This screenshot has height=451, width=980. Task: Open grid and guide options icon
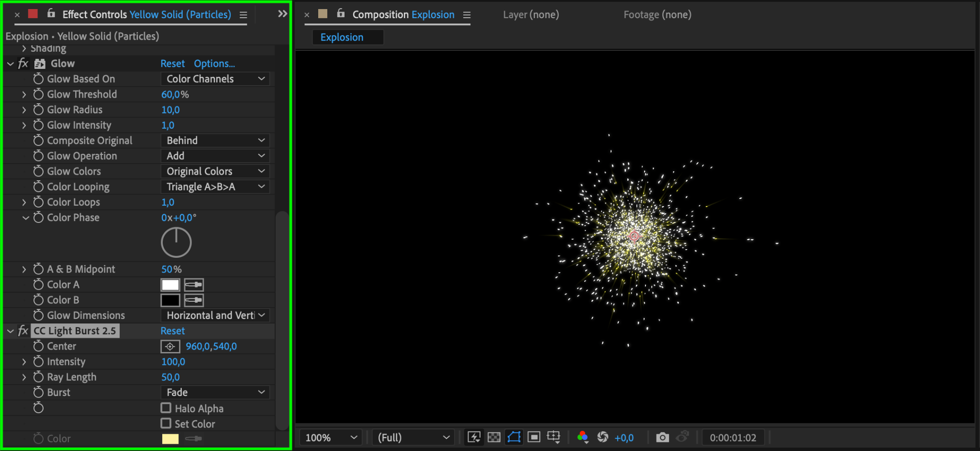pos(554,437)
